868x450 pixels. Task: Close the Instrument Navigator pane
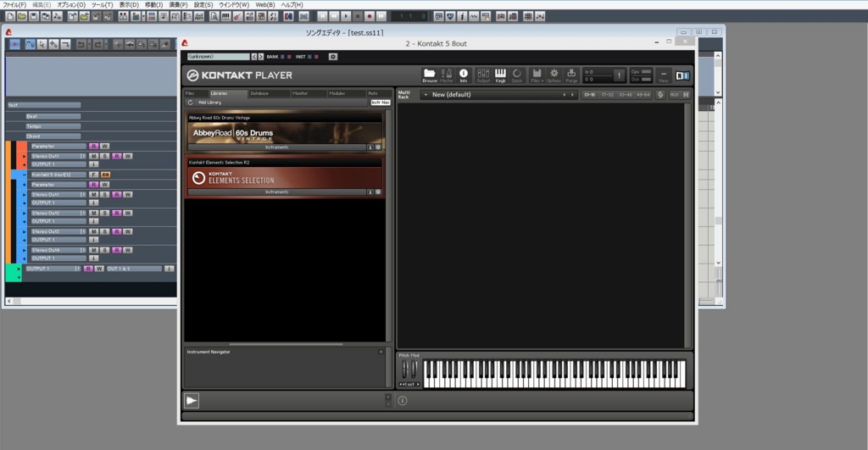pos(381,352)
